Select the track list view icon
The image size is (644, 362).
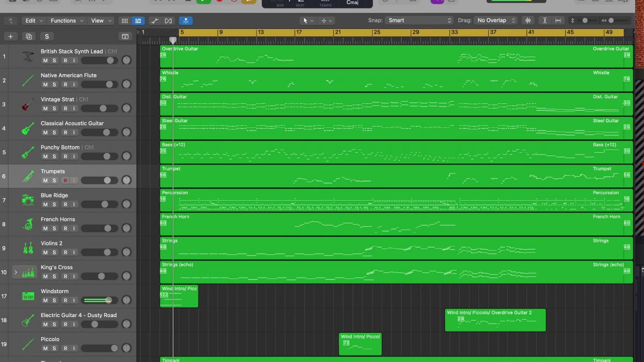point(138,21)
